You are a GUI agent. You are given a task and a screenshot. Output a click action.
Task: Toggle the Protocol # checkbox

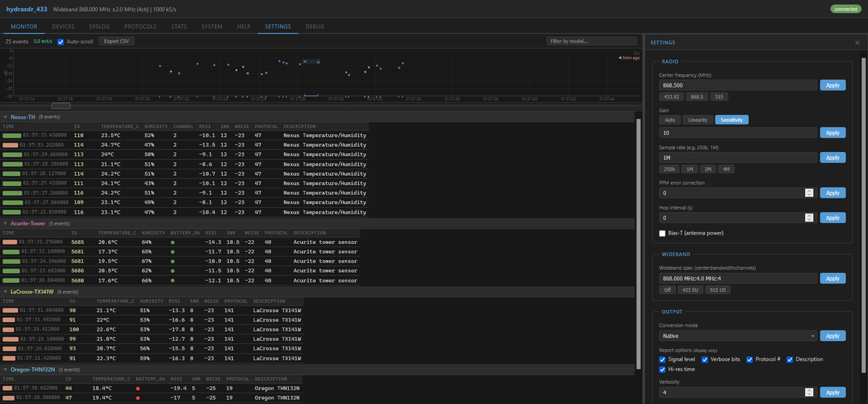[750, 359]
